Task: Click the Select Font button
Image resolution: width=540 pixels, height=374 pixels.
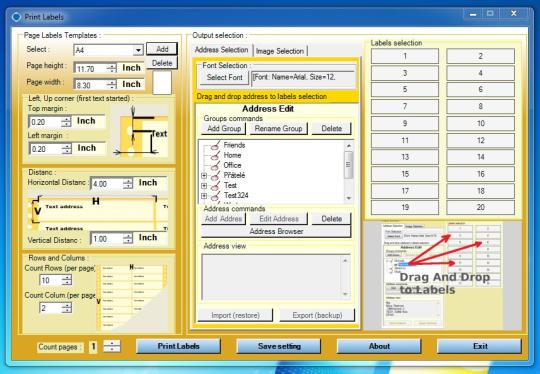Action: point(224,77)
